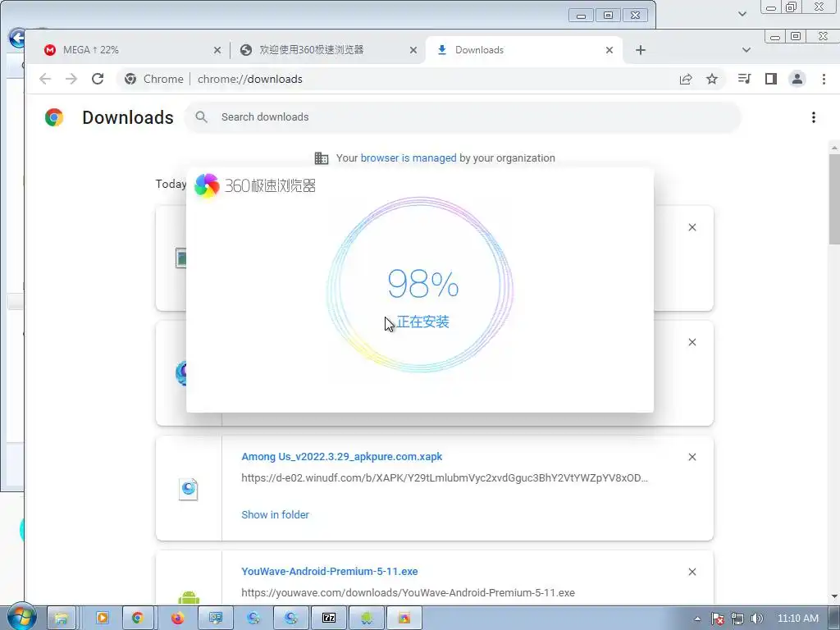
Task: Open the volume speaker tray icon
Action: [x=756, y=619]
